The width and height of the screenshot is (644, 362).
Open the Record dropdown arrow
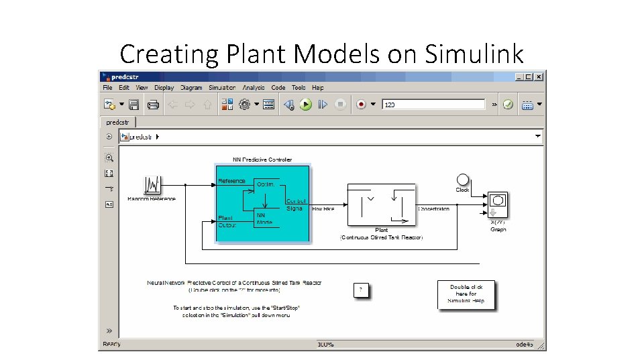click(374, 105)
